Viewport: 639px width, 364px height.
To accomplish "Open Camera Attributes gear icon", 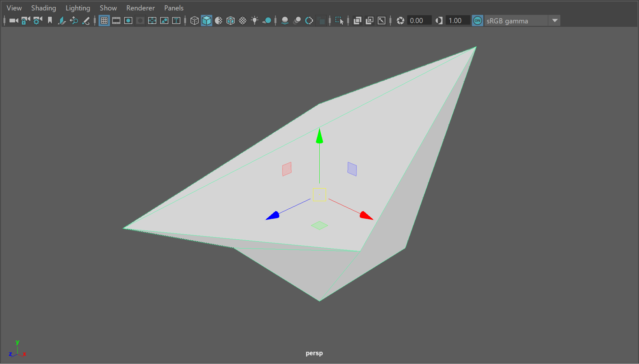I will (37, 21).
